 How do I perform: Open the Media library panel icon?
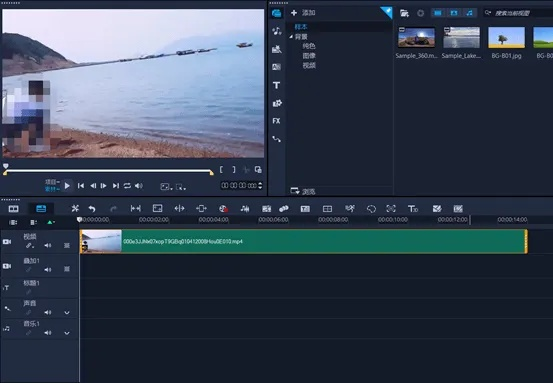tap(276, 13)
